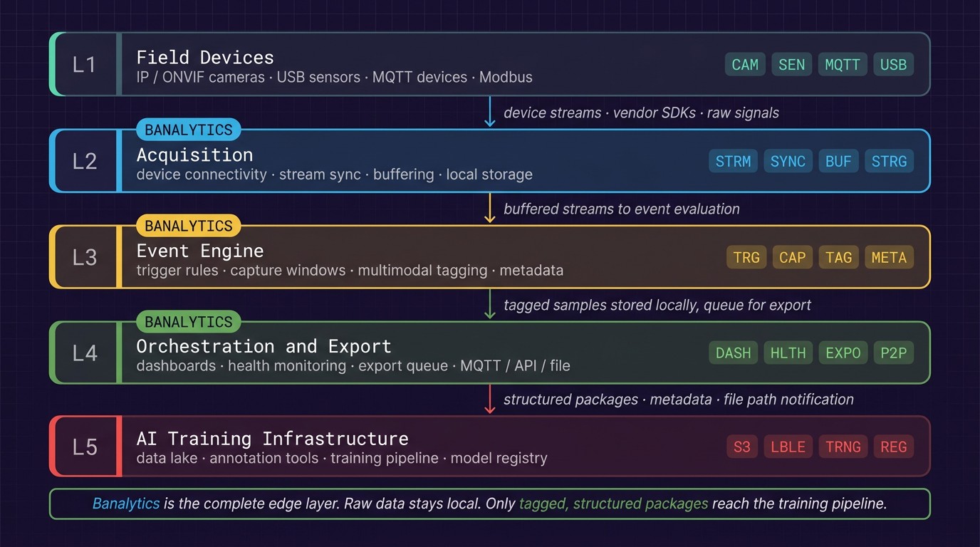Click the blue BANALYTICS badge above Acquisition
The height and width of the screenshot is (547, 980).
[189, 130]
